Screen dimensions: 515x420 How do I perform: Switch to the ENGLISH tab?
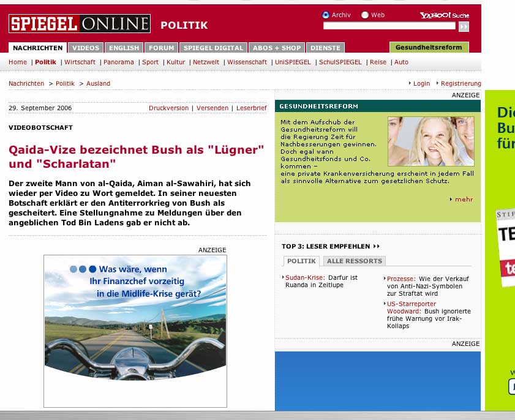(x=124, y=48)
